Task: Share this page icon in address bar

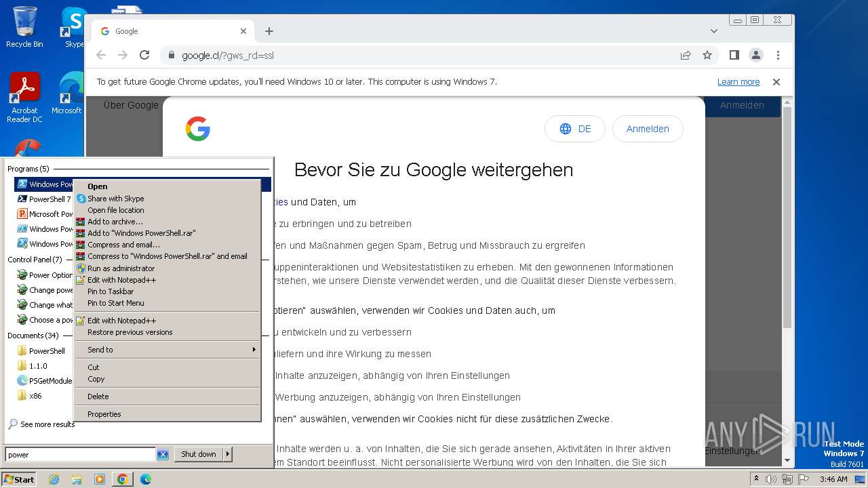Action: pyautogui.click(x=686, y=55)
